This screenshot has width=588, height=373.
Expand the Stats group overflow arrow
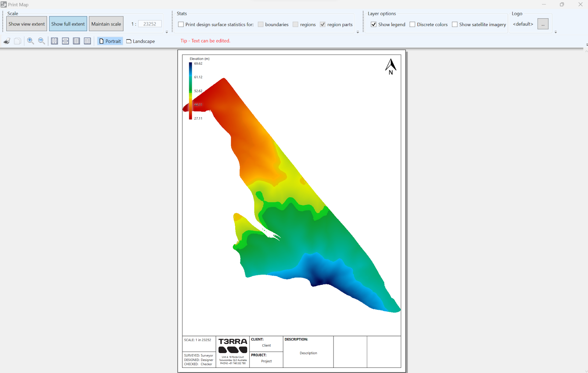pos(358,32)
